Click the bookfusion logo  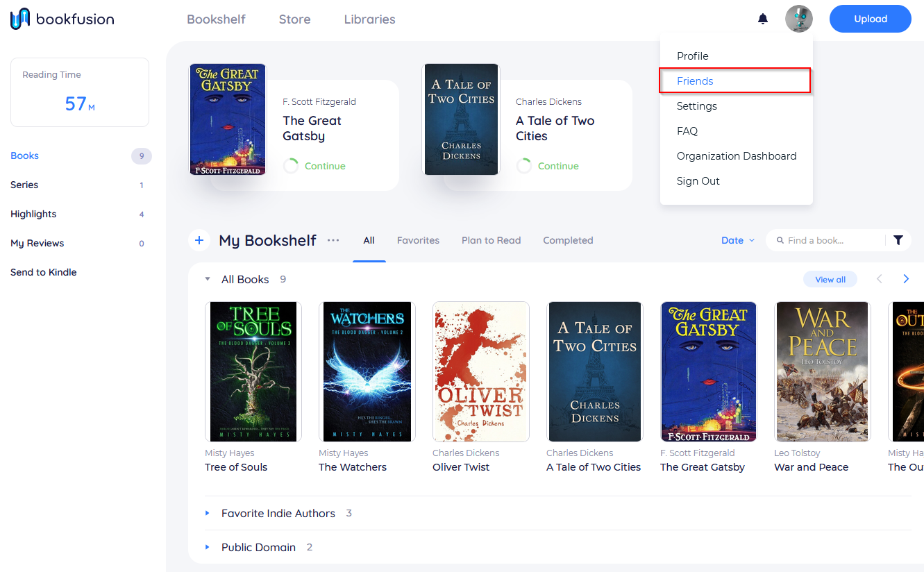(x=62, y=19)
